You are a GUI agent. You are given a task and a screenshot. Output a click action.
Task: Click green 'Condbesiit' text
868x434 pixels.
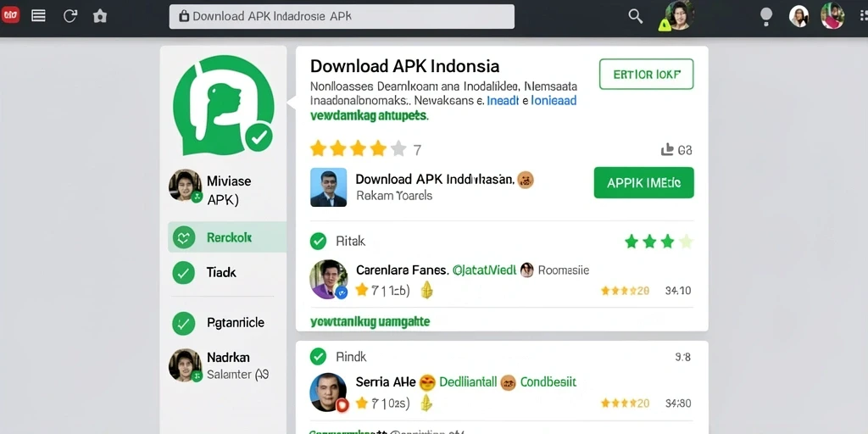click(548, 382)
